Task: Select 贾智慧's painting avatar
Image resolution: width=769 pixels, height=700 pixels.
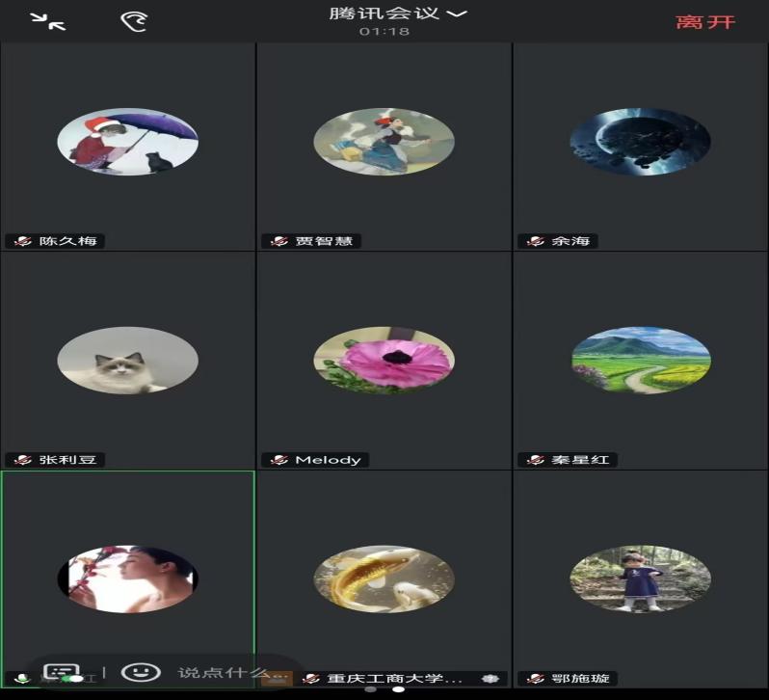Action: [384, 142]
